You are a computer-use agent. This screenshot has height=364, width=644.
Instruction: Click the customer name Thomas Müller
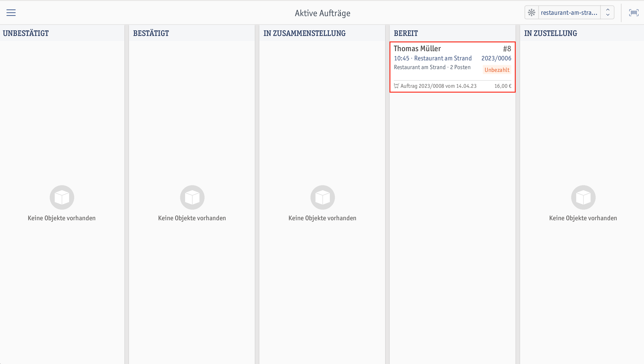pos(417,49)
